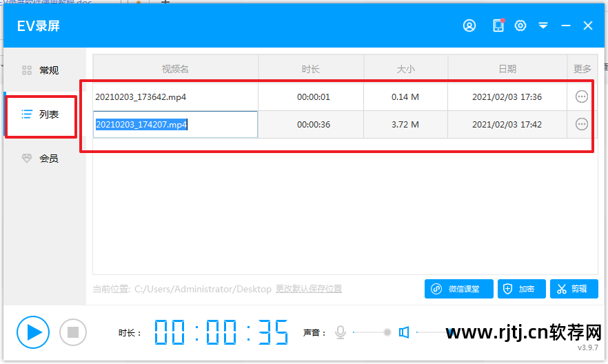Toggle the system speaker icon
The width and height of the screenshot is (608, 364).
point(404,332)
